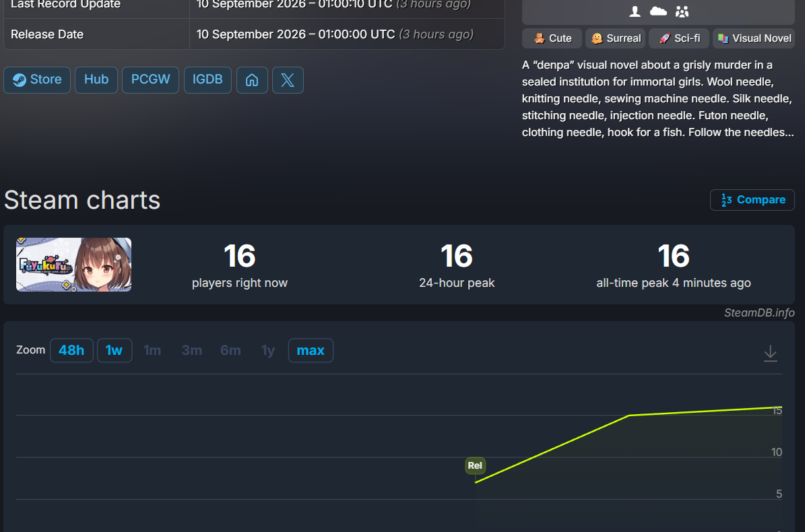This screenshot has height=532, width=805.
Task: Select the Cute tag
Action: pyautogui.click(x=552, y=38)
